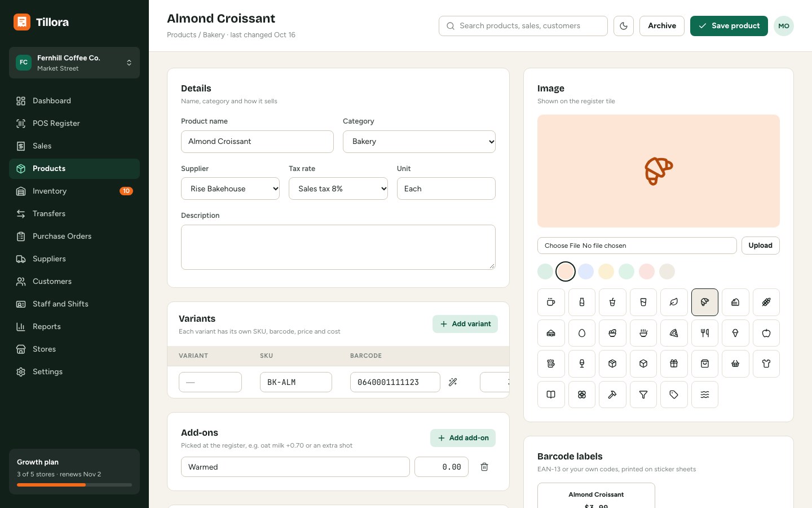Viewport: 812px width, 508px height.
Task: Open Purchase Orders in the sidebar
Action: (x=74, y=236)
